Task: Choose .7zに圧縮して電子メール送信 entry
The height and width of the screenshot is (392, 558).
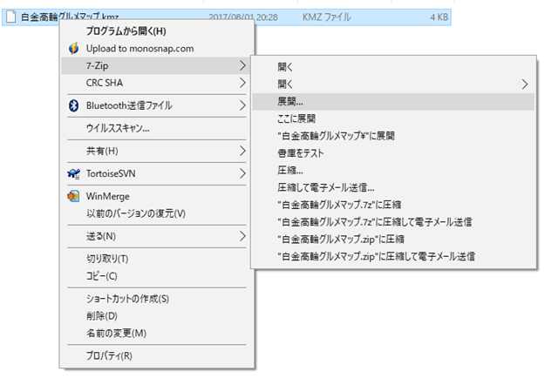Action: [x=393, y=222]
